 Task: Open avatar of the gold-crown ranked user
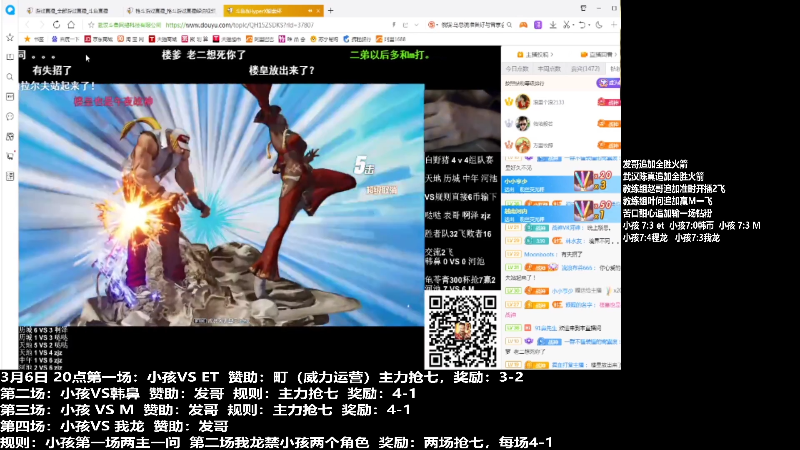click(x=522, y=102)
